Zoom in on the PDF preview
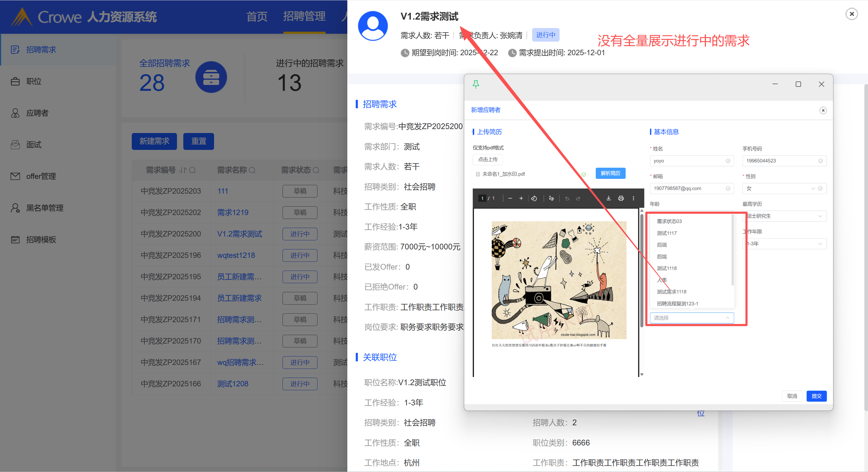Viewport: 868px width, 472px height. (521, 198)
